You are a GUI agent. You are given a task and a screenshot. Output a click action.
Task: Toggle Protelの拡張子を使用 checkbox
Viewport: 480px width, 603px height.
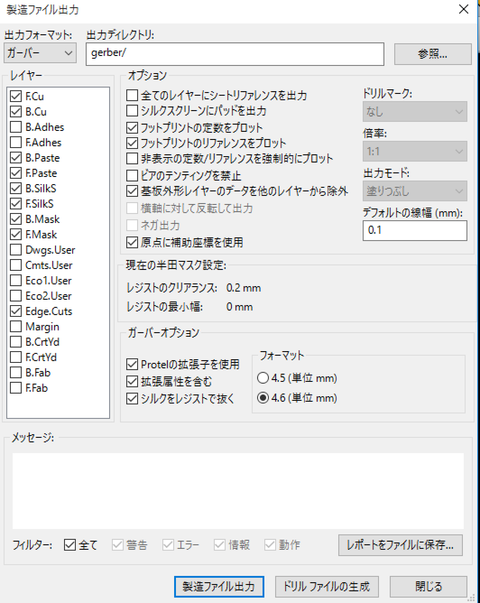(x=132, y=364)
